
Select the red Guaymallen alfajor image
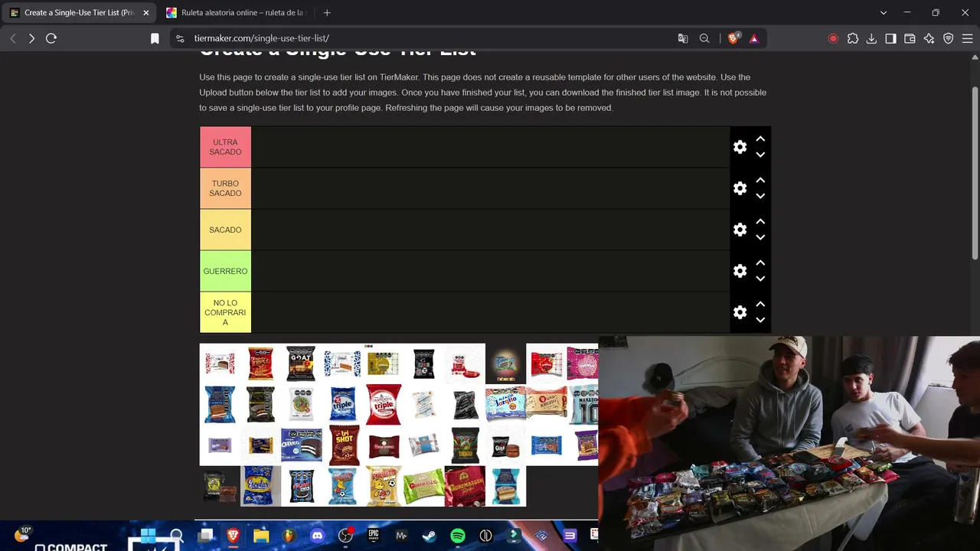465,486
